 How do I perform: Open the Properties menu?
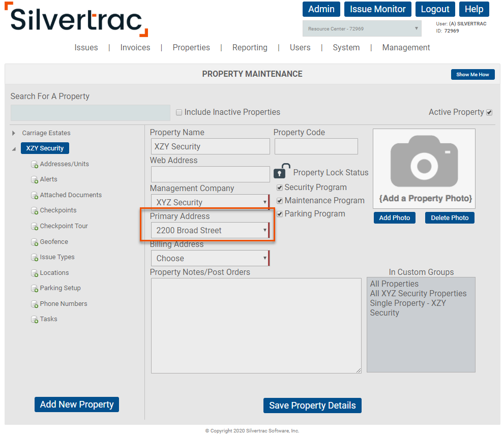tap(191, 48)
